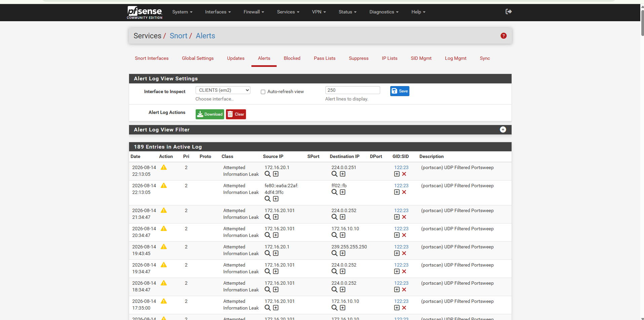The image size is (644, 320).
Task: Toggle the Auto-refresh view checkbox
Action: 263,92
